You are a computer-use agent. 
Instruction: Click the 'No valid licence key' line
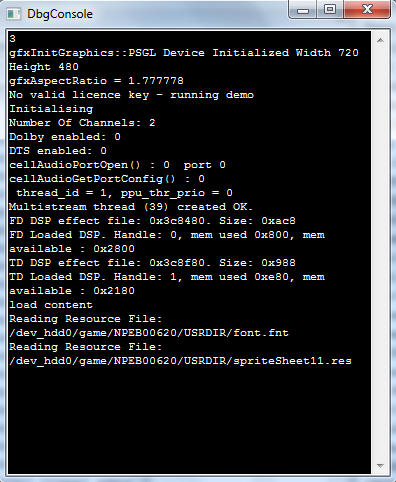pyautogui.click(x=131, y=95)
